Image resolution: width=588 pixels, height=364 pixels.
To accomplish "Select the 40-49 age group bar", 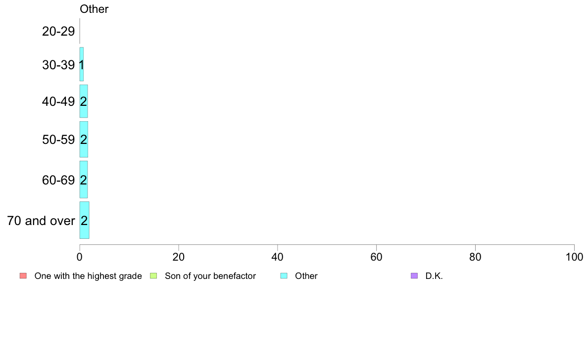I will [84, 101].
